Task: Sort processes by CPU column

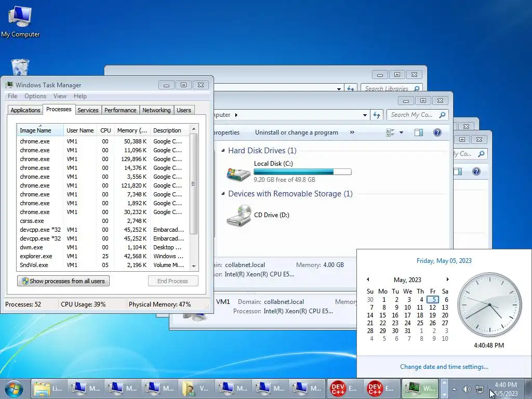Action: tap(105, 130)
